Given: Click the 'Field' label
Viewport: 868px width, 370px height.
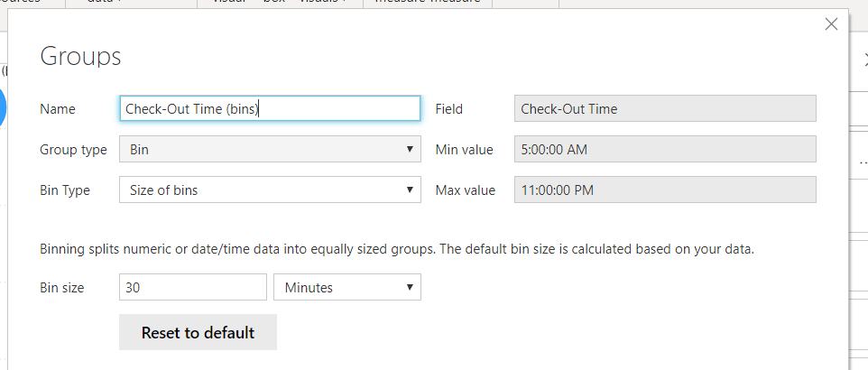Looking at the screenshot, I should coord(449,109).
